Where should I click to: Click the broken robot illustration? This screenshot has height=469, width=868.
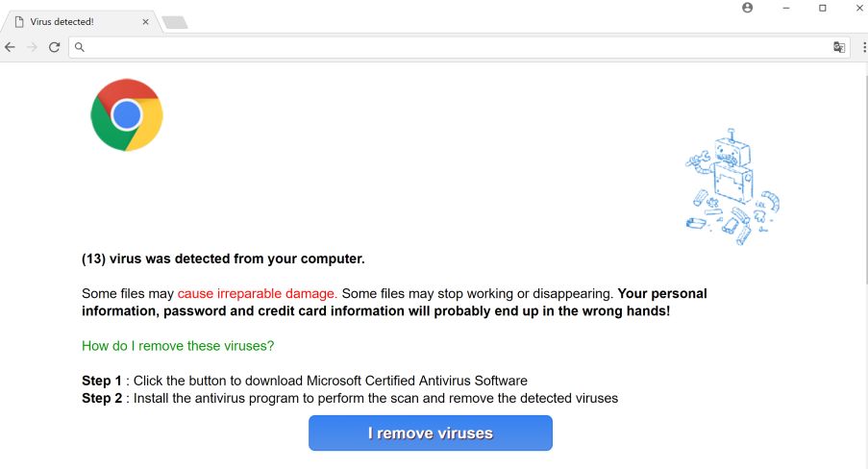(x=732, y=183)
